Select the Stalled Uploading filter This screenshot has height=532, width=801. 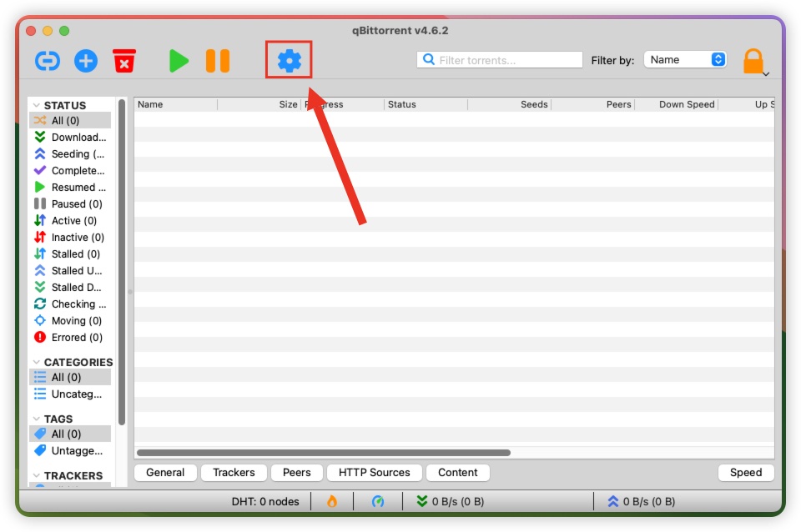70,271
